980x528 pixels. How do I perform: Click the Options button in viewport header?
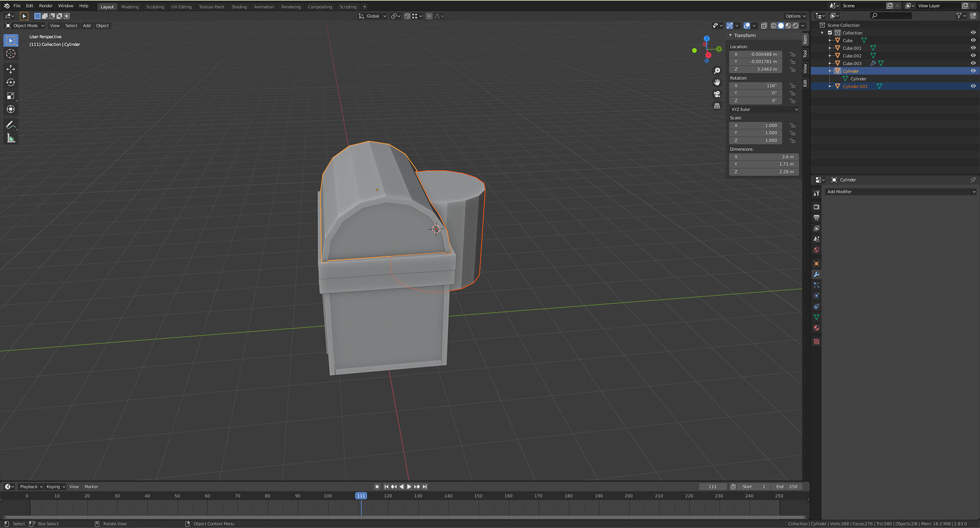(x=795, y=16)
